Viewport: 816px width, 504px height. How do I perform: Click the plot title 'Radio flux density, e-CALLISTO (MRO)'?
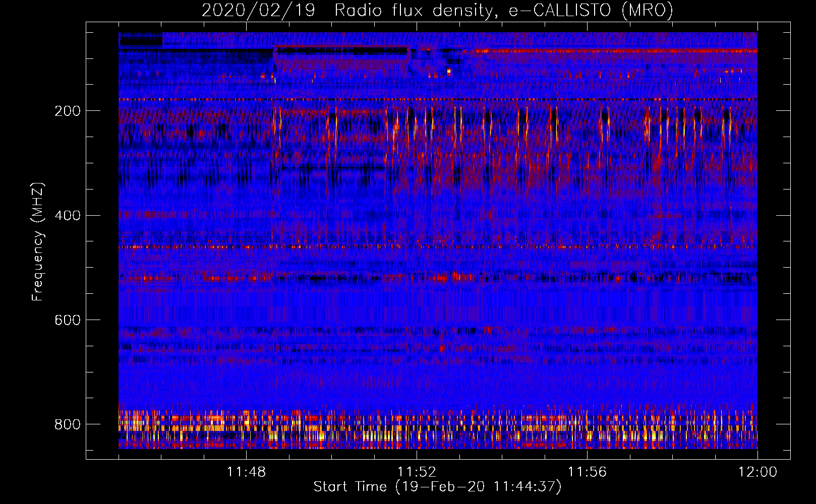(x=504, y=10)
